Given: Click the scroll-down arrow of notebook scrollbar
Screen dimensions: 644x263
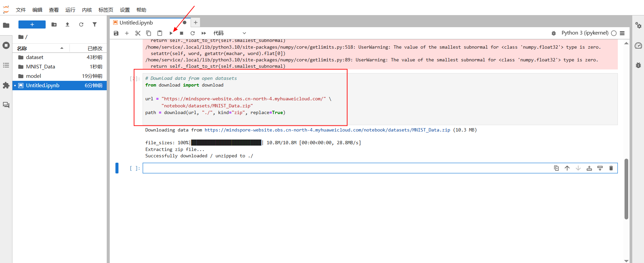Looking at the screenshot, I should (x=626, y=261).
